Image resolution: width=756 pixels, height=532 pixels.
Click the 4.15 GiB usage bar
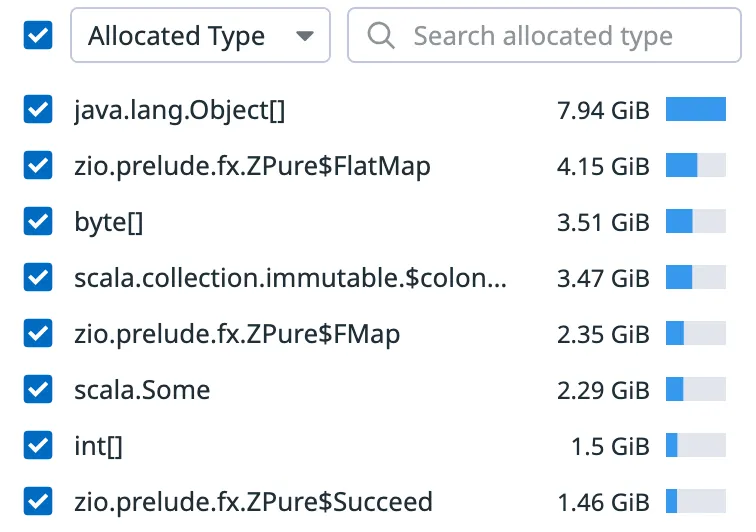point(696,166)
